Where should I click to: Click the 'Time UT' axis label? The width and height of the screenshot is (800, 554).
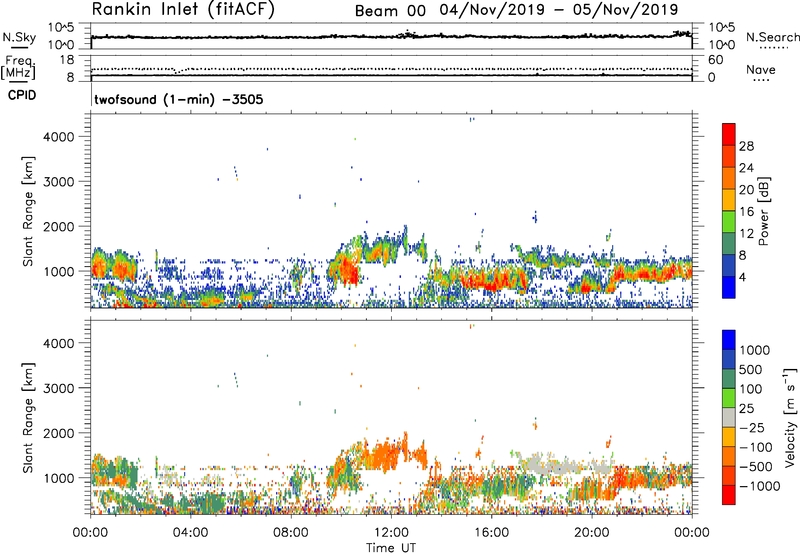tap(391, 548)
